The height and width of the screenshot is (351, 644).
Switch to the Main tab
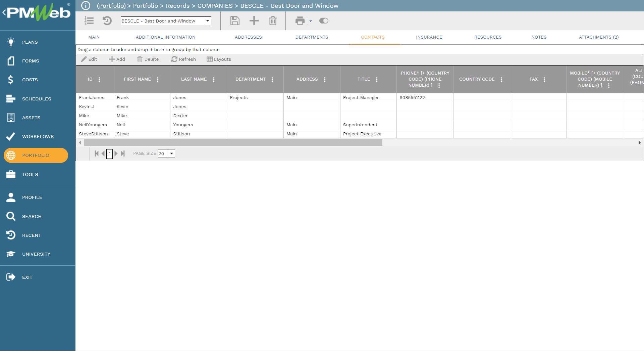[x=94, y=37]
